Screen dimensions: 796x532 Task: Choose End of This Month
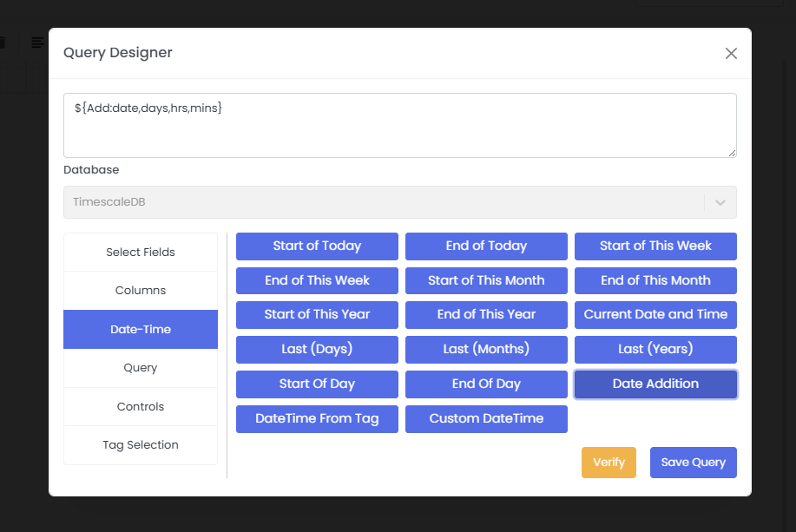(655, 280)
